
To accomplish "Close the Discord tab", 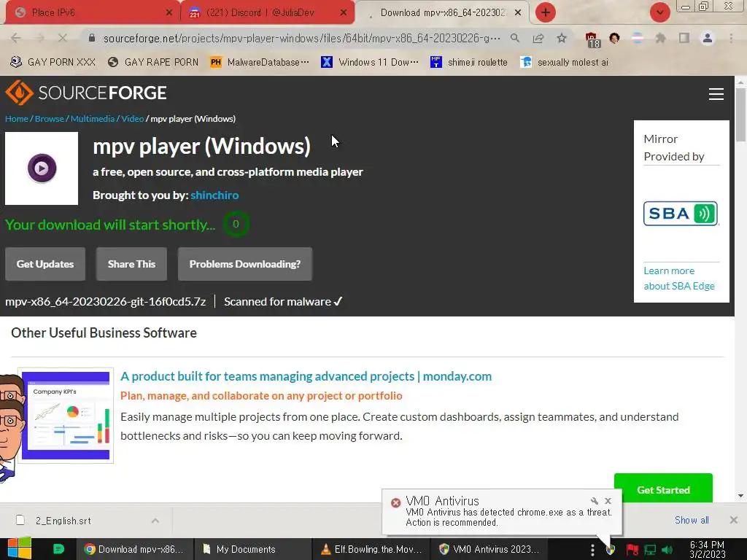I will [344, 12].
